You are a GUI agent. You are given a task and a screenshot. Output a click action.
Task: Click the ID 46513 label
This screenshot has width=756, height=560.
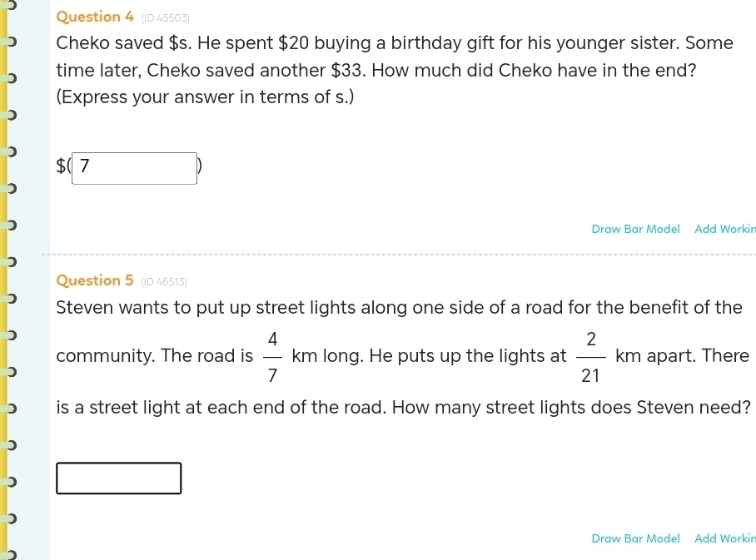(166, 281)
